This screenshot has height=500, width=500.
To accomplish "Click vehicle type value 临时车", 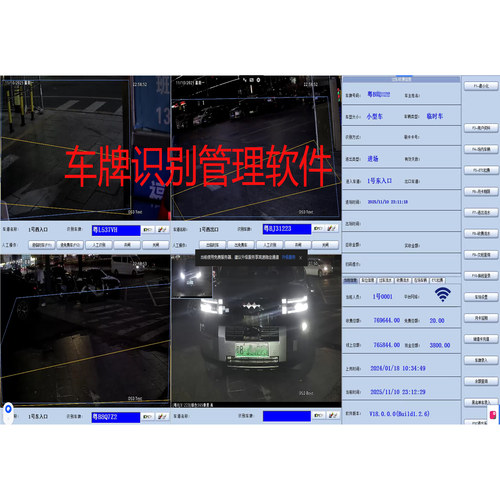I will [435, 116].
